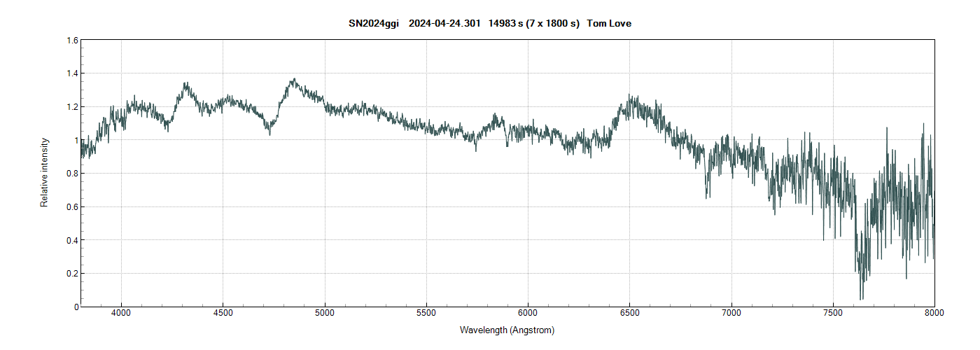Click the 0 intensity tick label
980x350 pixels.
pyautogui.click(x=76, y=307)
